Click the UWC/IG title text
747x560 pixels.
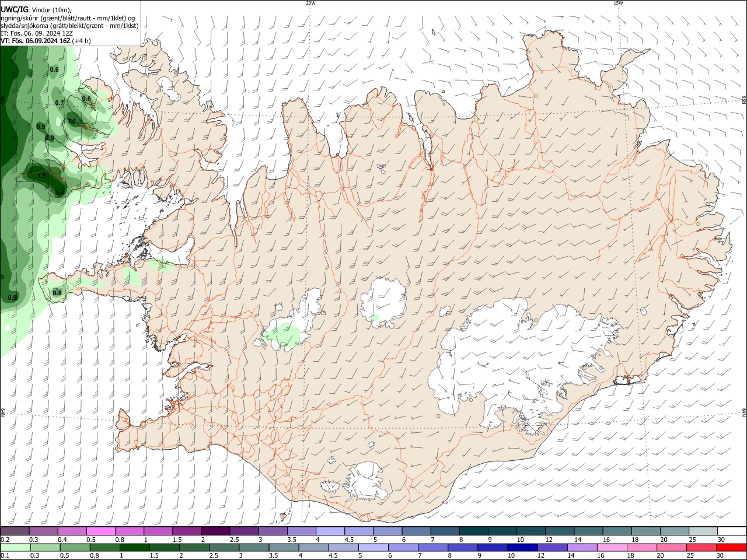pyautogui.click(x=14, y=10)
